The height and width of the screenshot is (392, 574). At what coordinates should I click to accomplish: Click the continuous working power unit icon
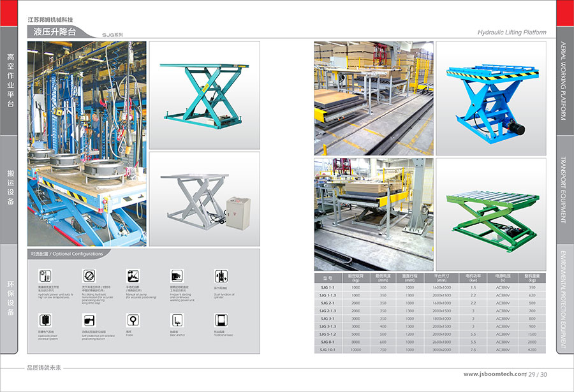177,275
